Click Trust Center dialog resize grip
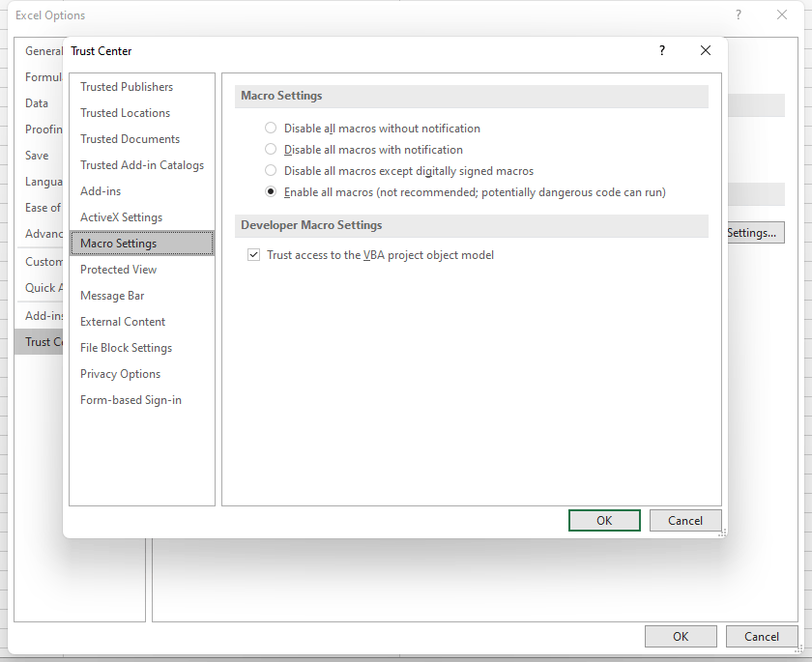Image resolution: width=812 pixels, height=662 pixels. click(723, 533)
